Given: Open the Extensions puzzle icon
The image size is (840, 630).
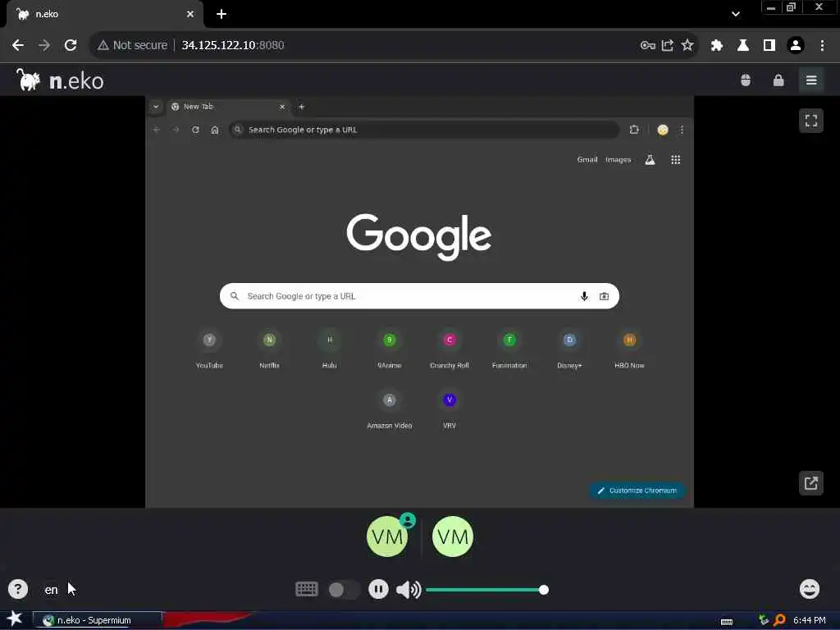Looking at the screenshot, I should tap(716, 45).
